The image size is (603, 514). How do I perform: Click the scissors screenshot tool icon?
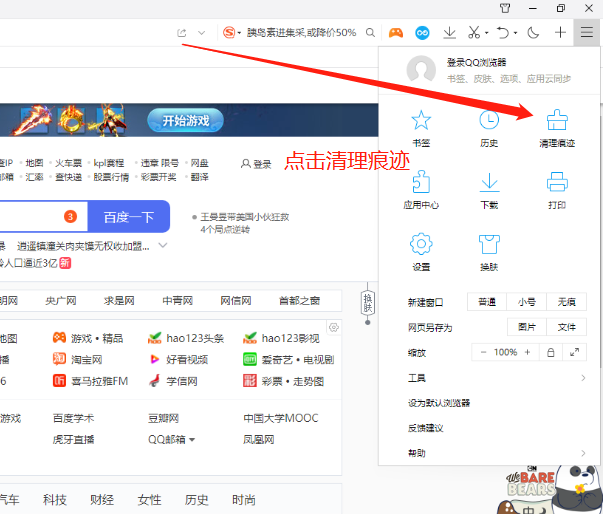(x=474, y=33)
